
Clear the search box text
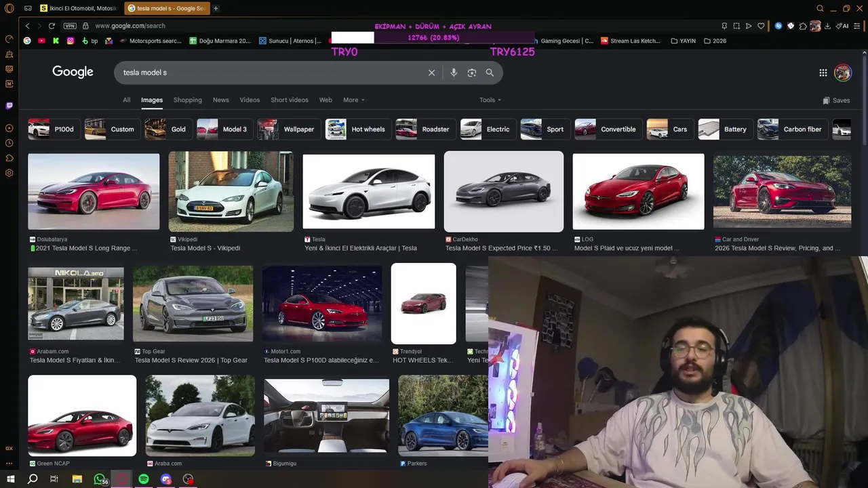(x=431, y=73)
